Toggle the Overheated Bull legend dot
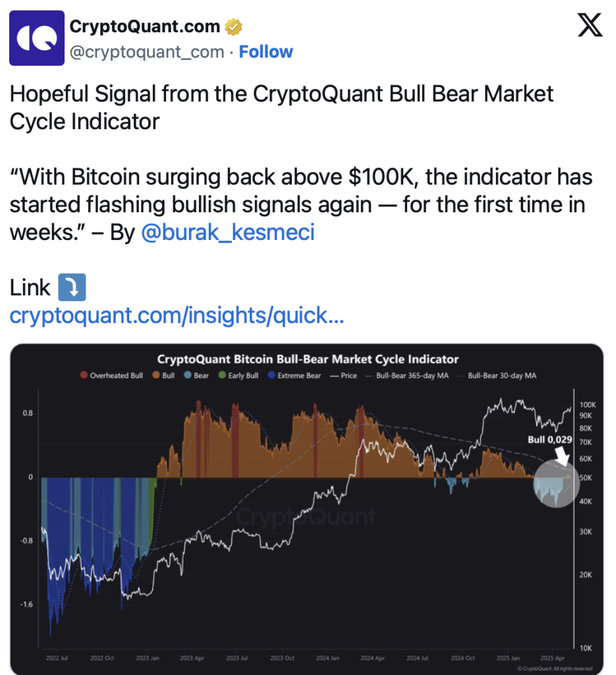The height and width of the screenshot is (675, 616). click(84, 375)
